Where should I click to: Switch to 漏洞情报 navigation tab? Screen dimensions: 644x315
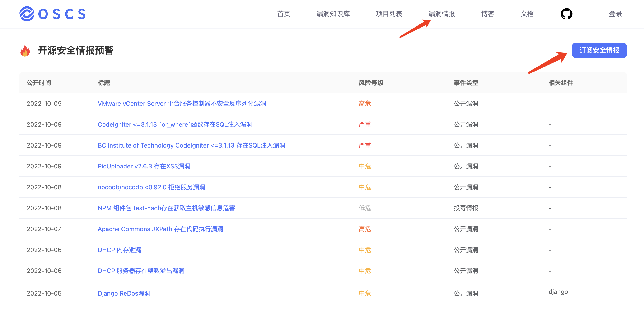442,14
